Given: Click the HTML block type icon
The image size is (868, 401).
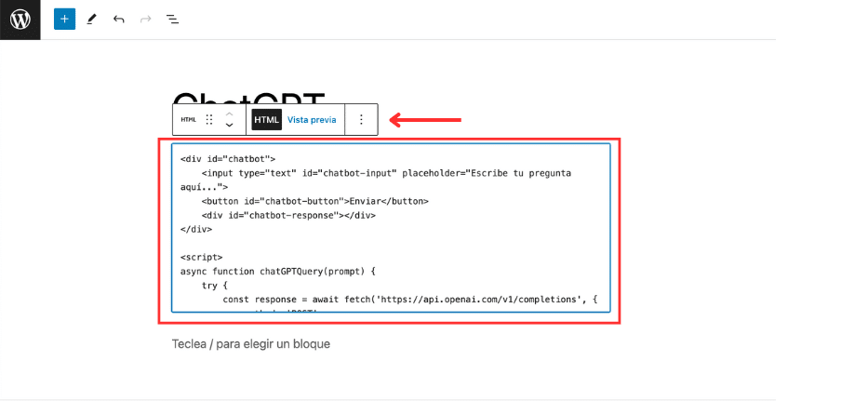Looking at the screenshot, I should pos(188,120).
